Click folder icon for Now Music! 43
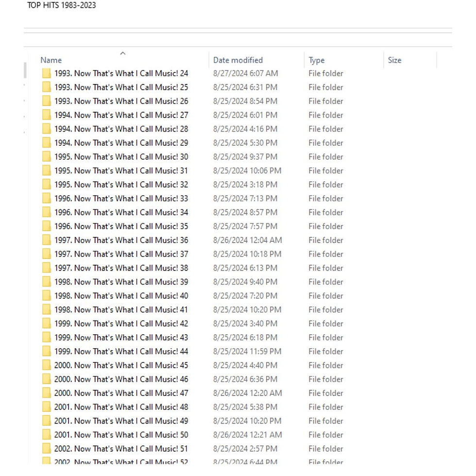 coord(47,338)
